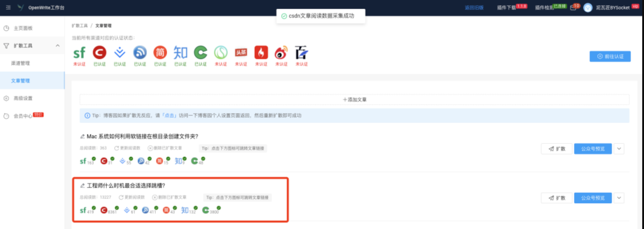The height and width of the screenshot is (229, 644).
Task: Click the 添加文章 area to add article
Action: (354, 100)
